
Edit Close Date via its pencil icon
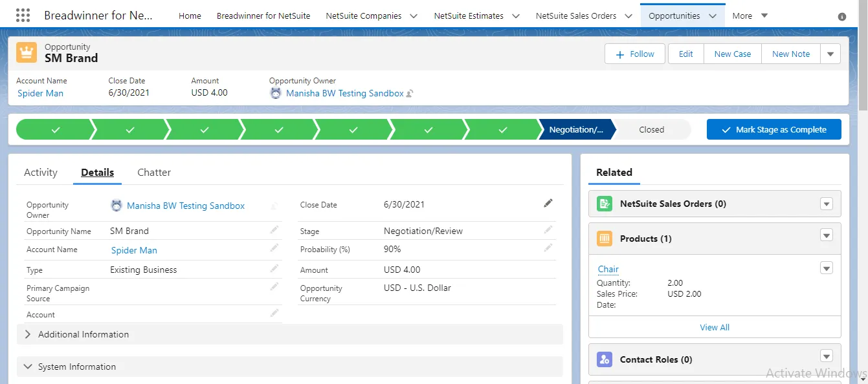[x=548, y=203]
